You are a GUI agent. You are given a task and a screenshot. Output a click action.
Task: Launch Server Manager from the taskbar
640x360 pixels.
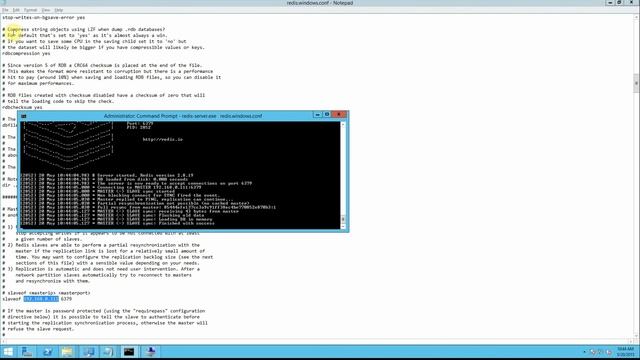(27, 352)
